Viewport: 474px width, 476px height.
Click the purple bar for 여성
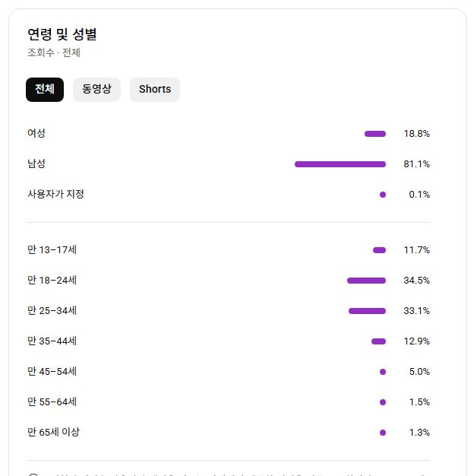tap(375, 134)
